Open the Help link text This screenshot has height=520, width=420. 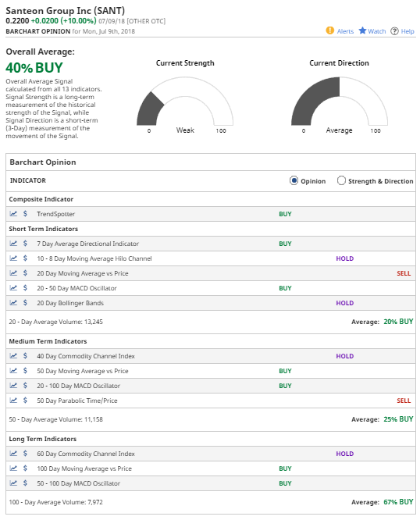point(408,31)
